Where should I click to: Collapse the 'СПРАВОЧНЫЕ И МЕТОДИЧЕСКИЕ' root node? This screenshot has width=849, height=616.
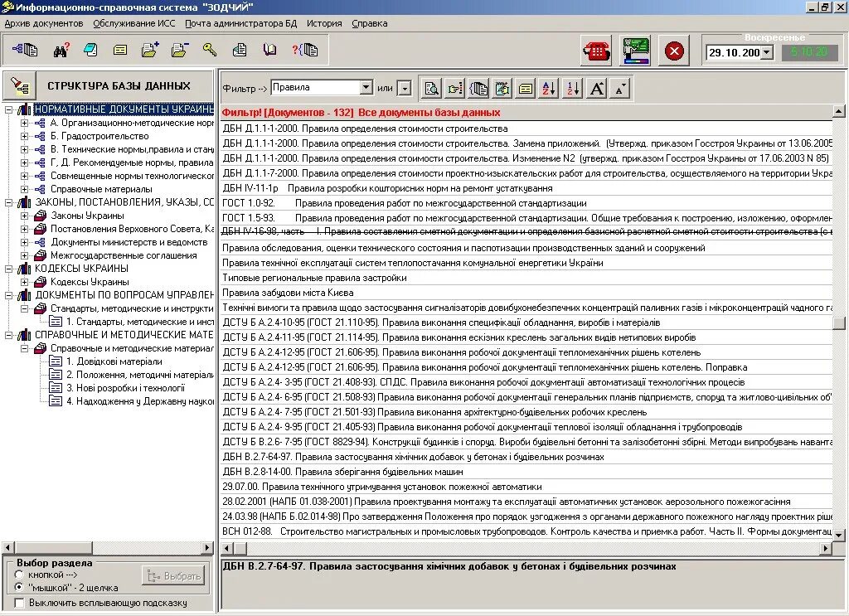8,335
